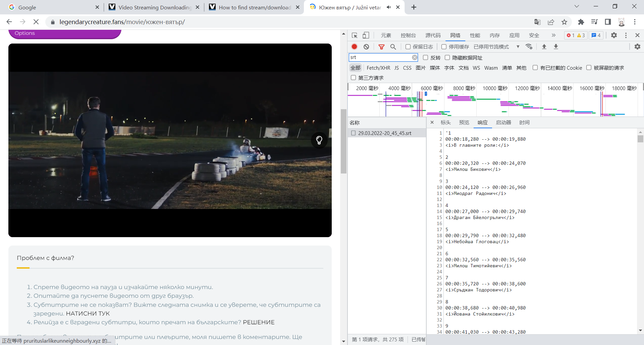Check the 反转 filter checkbox

point(425,58)
